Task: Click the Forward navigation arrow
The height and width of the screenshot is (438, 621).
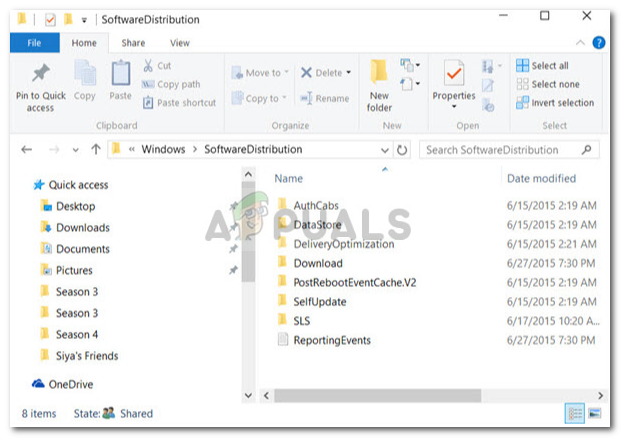Action: coord(54,150)
